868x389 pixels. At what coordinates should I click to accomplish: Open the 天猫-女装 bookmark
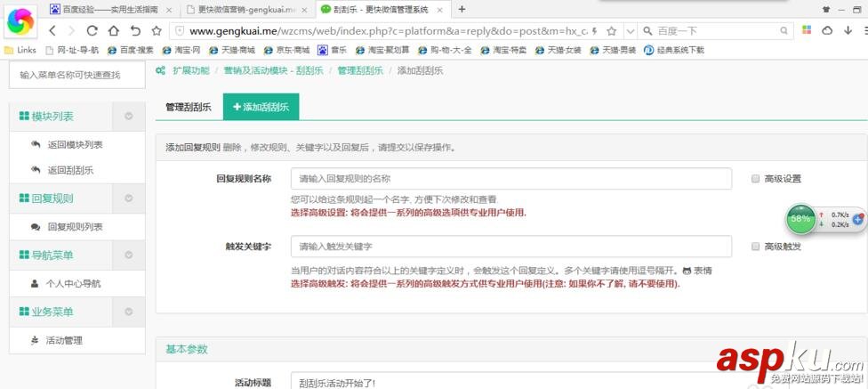click(558, 50)
